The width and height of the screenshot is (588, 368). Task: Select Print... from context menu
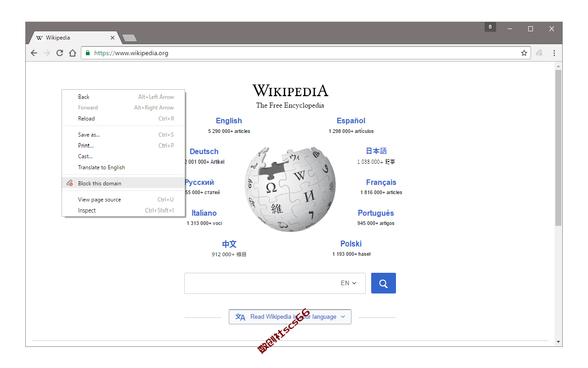coord(124,145)
